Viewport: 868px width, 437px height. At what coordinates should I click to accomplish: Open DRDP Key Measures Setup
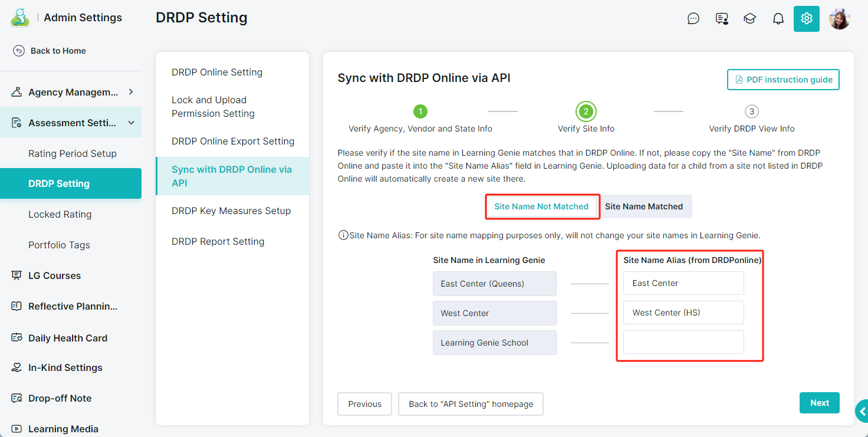pyautogui.click(x=231, y=211)
